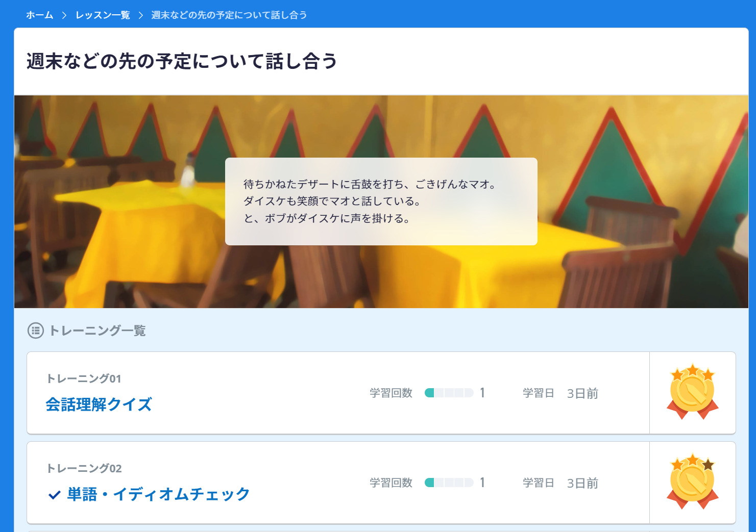
Task: Click 学習回数 label in トレーニング01 row
Action: 391,393
